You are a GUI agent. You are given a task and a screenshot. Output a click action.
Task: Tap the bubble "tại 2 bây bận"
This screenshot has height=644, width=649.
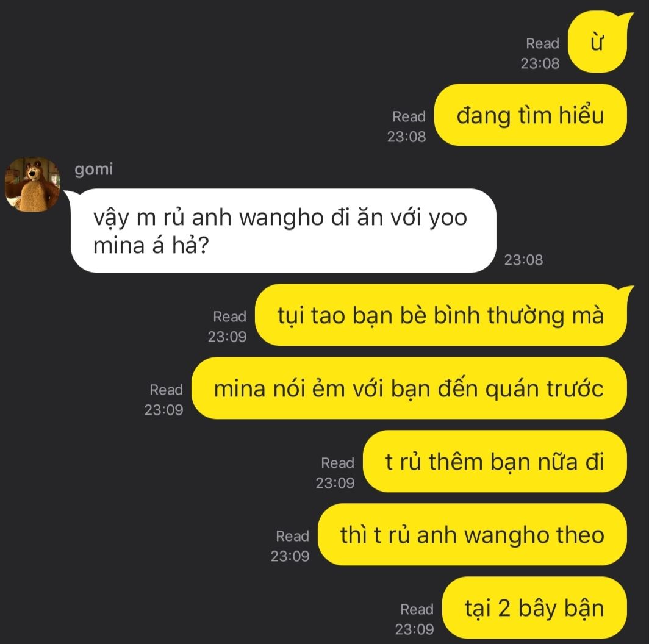[x=534, y=608]
